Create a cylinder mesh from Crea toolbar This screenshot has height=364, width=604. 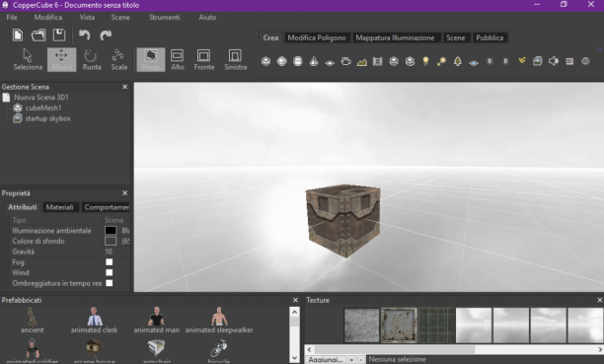(298, 61)
